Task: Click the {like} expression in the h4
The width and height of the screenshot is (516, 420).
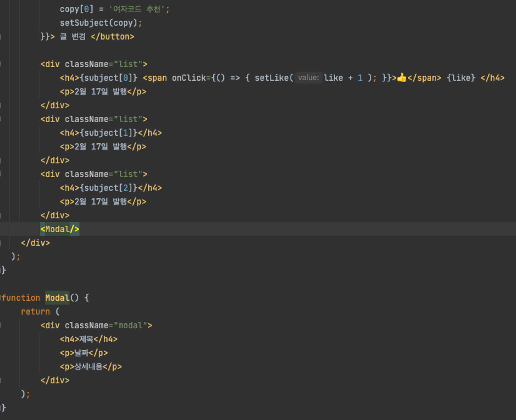Action: (x=461, y=78)
